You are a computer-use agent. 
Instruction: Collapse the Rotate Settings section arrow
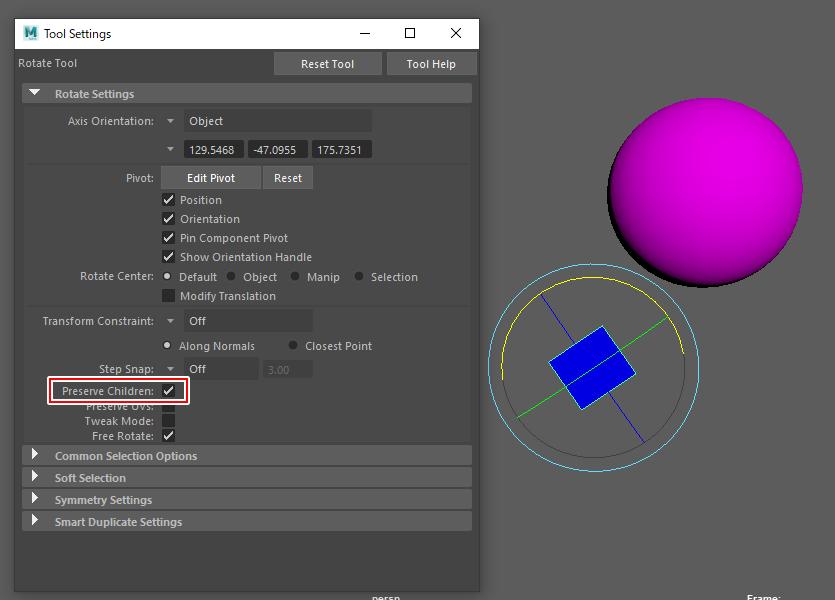pyautogui.click(x=36, y=93)
